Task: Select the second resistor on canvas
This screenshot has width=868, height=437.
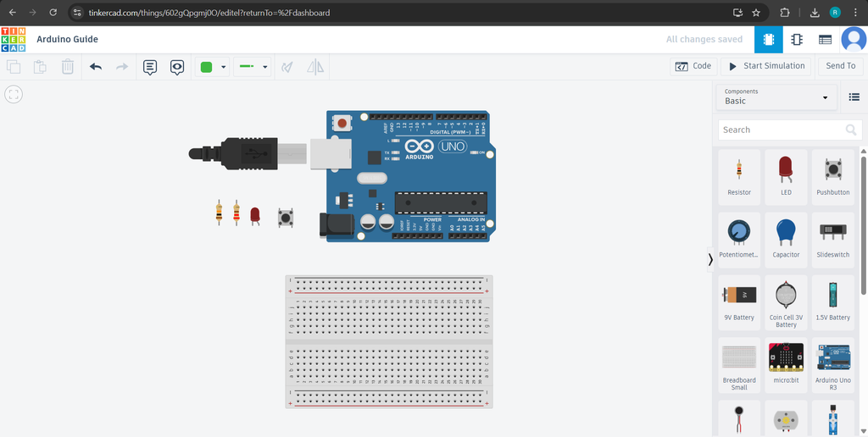Action: [x=236, y=212]
